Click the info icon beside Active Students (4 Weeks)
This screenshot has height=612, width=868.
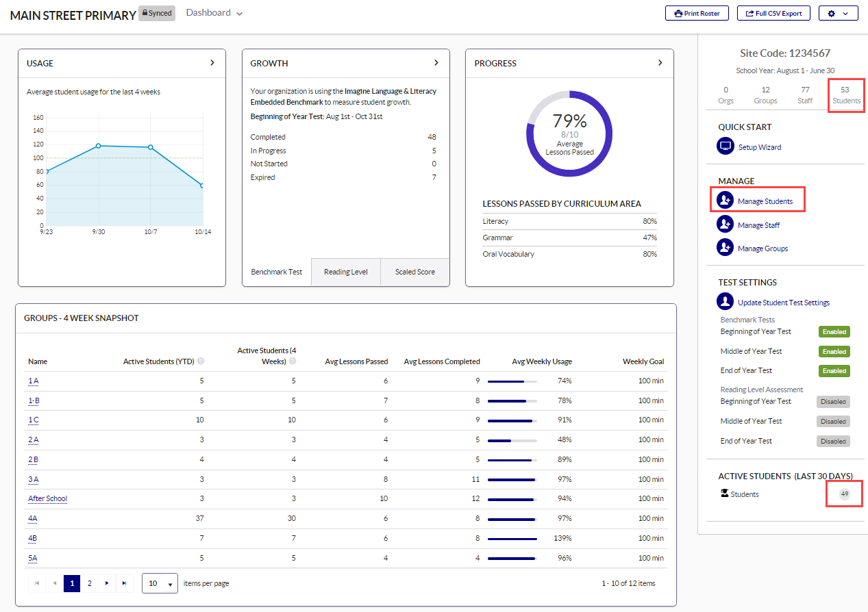tap(293, 361)
